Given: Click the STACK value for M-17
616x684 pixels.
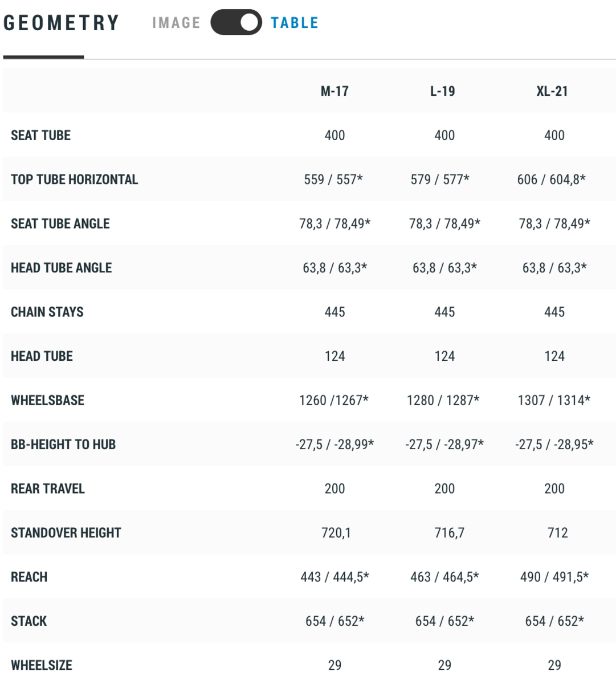Looking at the screenshot, I should (334, 621).
